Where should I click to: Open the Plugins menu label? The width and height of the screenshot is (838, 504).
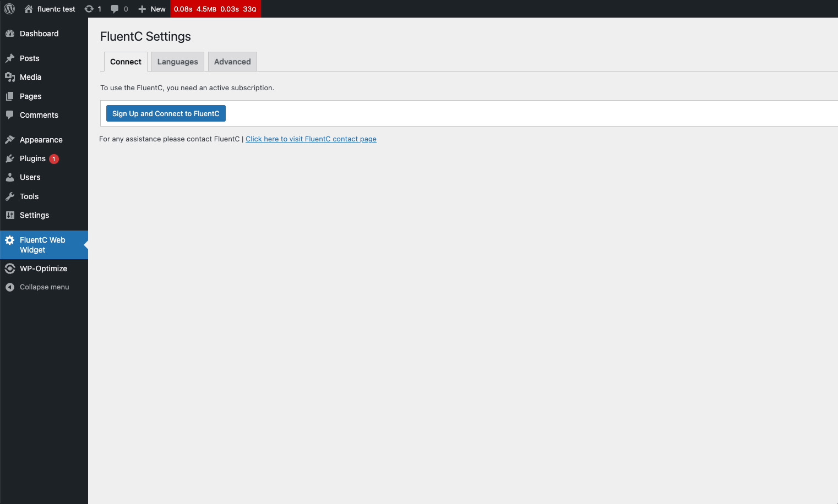click(x=33, y=158)
